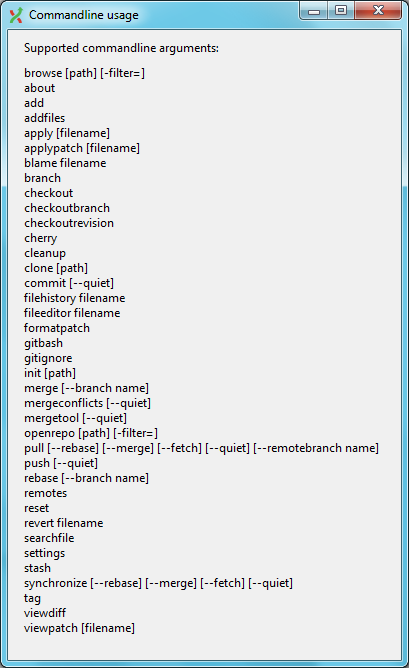The height and width of the screenshot is (668, 409).
Task: Click the 'commit [--quiet]' line
Action: tap(69, 283)
